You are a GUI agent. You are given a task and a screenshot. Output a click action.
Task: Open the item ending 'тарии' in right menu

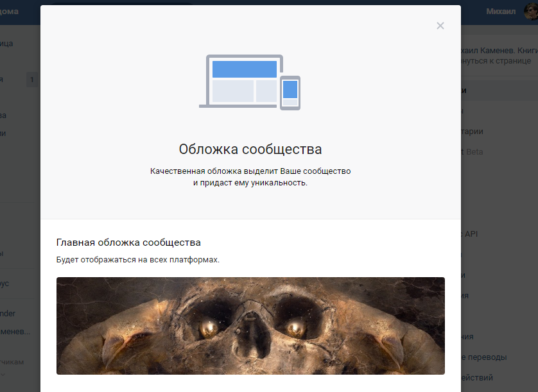pyautogui.click(x=473, y=132)
